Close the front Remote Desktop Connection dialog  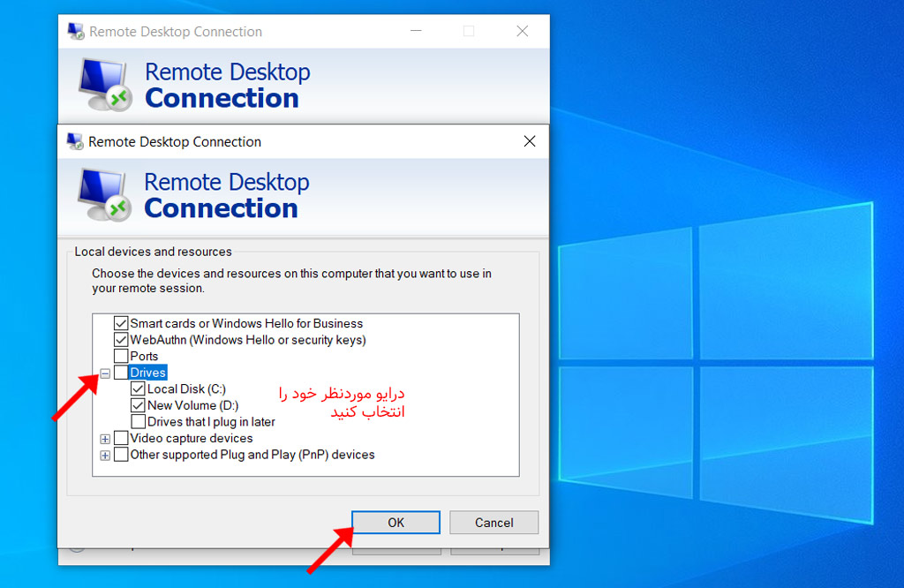[530, 141]
